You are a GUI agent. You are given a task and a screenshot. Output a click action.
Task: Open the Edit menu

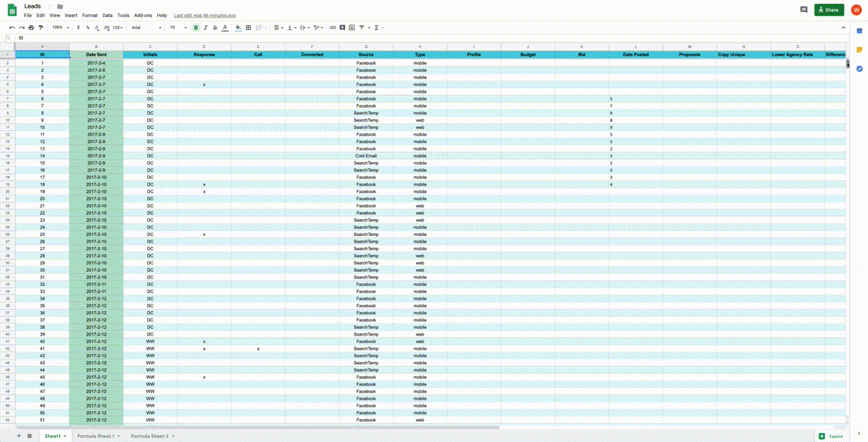[x=41, y=15]
